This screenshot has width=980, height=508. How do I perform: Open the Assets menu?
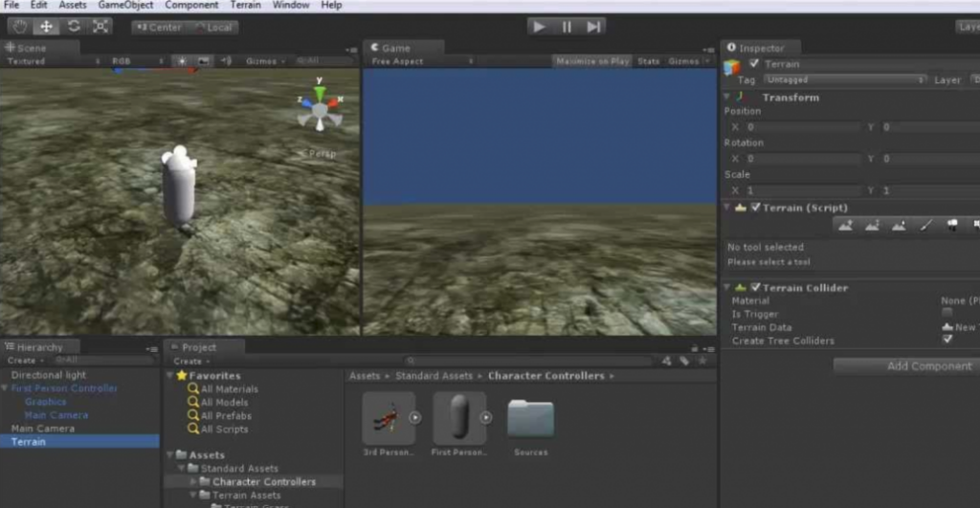coord(73,5)
